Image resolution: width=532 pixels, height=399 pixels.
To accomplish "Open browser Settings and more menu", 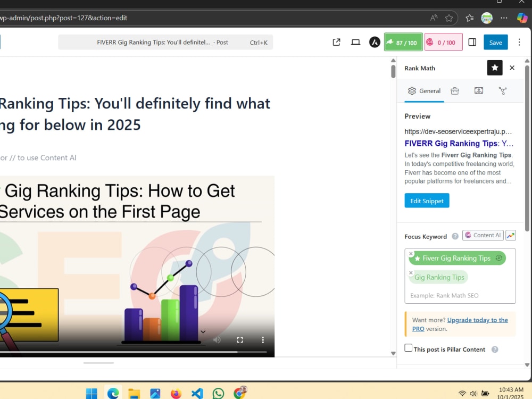I will coord(504,18).
